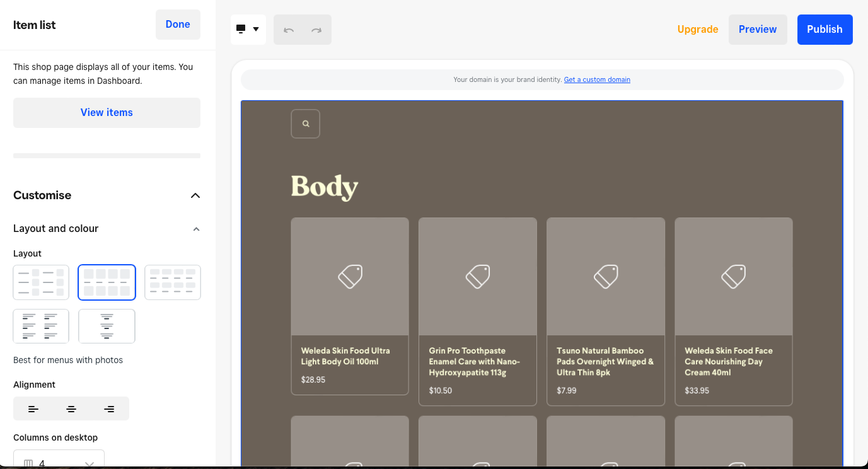868x469 pixels.
Task: Click the $33.95 price
Action: [x=697, y=391]
